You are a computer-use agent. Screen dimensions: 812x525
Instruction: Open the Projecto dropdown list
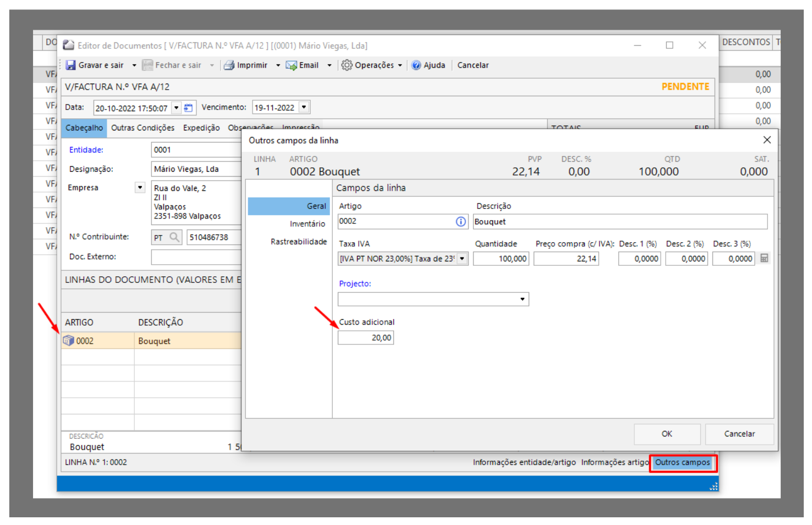[x=522, y=299]
